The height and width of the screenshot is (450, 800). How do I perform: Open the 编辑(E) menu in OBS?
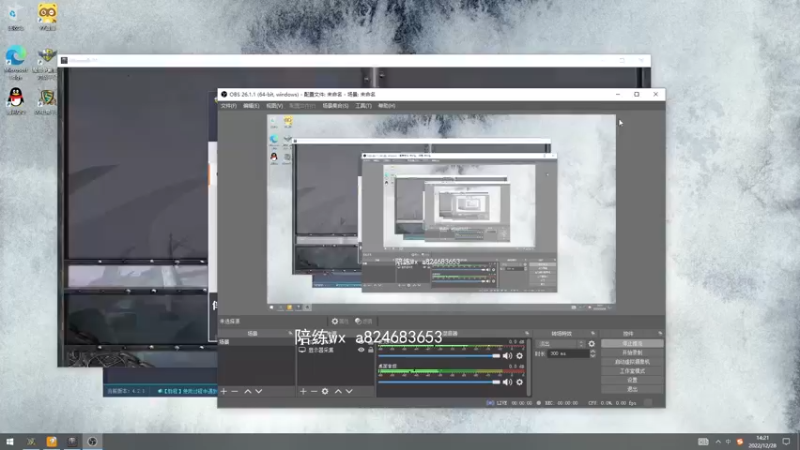251,106
